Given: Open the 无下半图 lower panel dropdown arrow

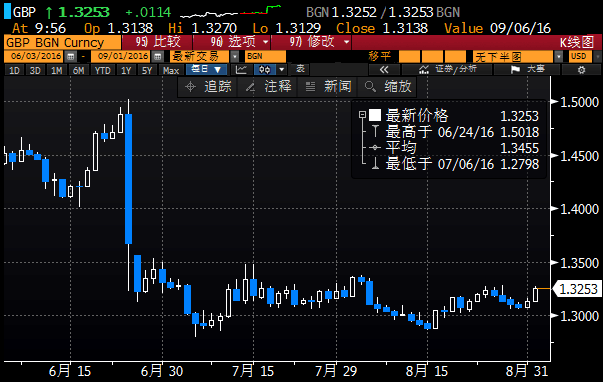Looking at the screenshot, I should (x=559, y=57).
